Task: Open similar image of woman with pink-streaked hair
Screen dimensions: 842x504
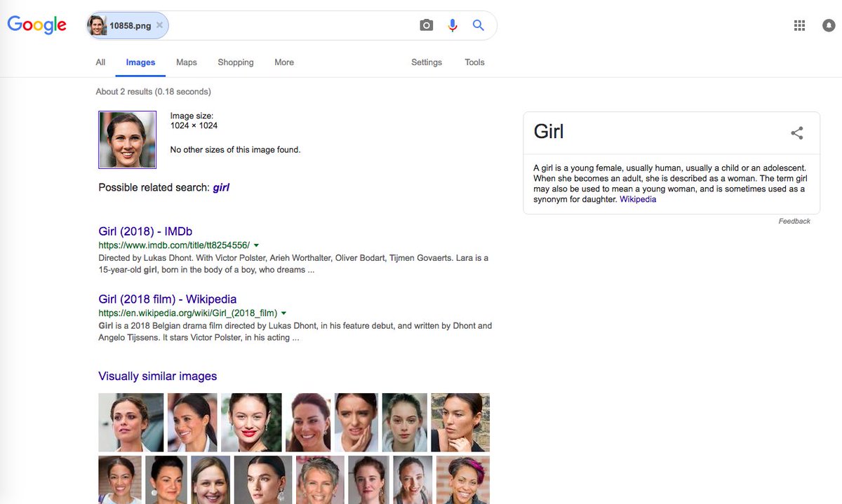Action: coord(463,480)
